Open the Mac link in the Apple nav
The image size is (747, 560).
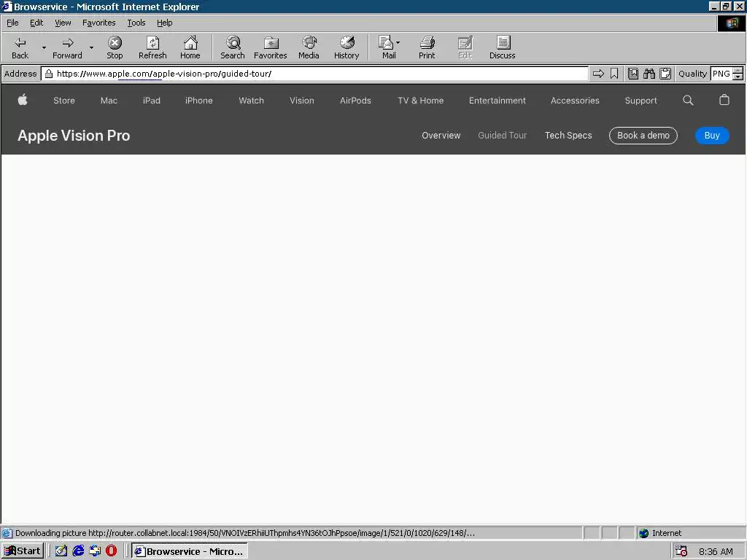tap(109, 101)
